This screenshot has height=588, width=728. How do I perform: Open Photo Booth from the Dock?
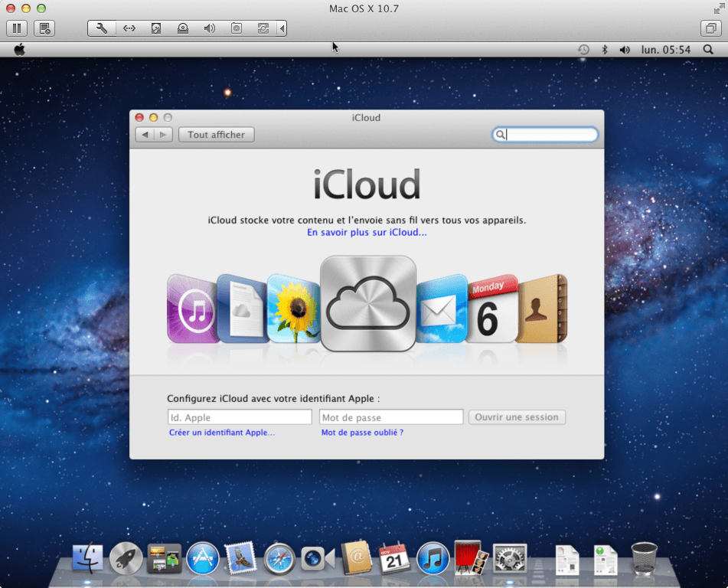(471, 557)
